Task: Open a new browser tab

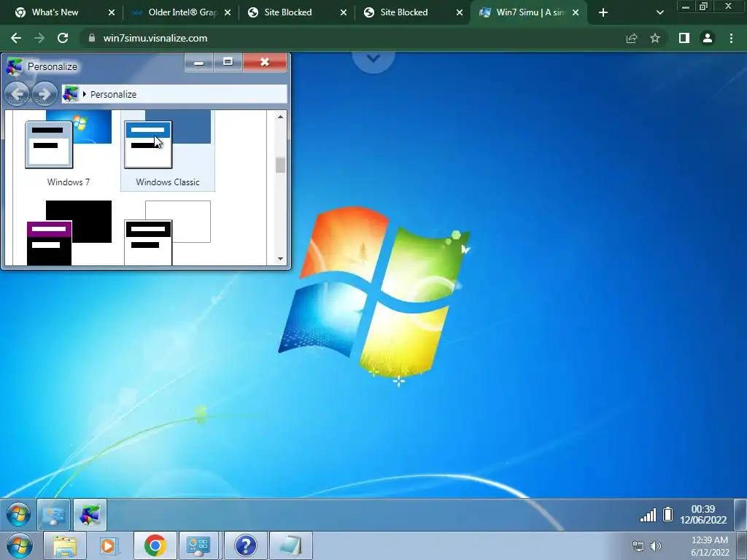Action: 603,13
